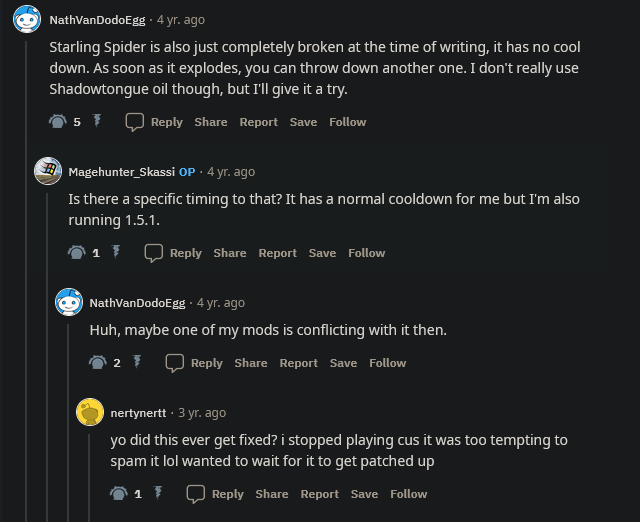
Task: Save Magehunter_Skassi's reply
Action: [322, 252]
